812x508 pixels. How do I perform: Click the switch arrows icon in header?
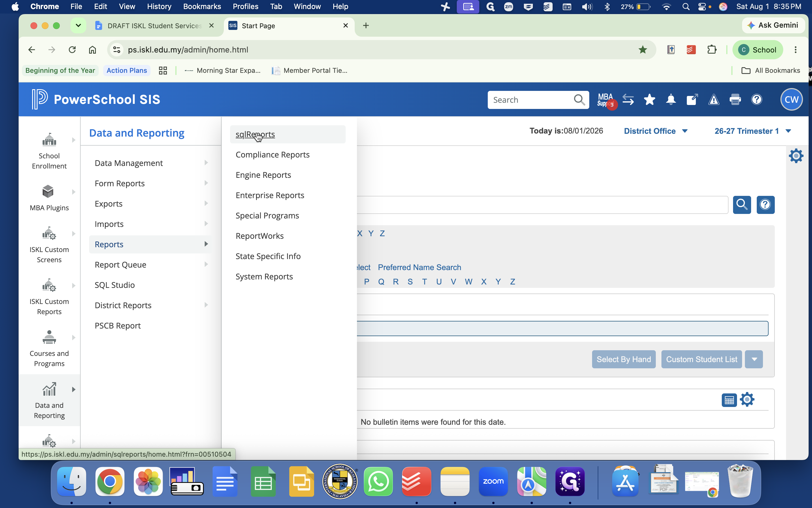[x=628, y=100]
